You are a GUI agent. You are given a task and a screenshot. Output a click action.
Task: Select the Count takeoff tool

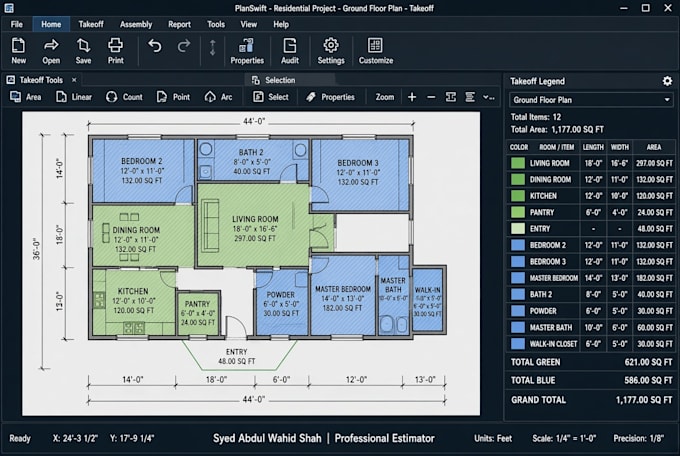[124, 97]
